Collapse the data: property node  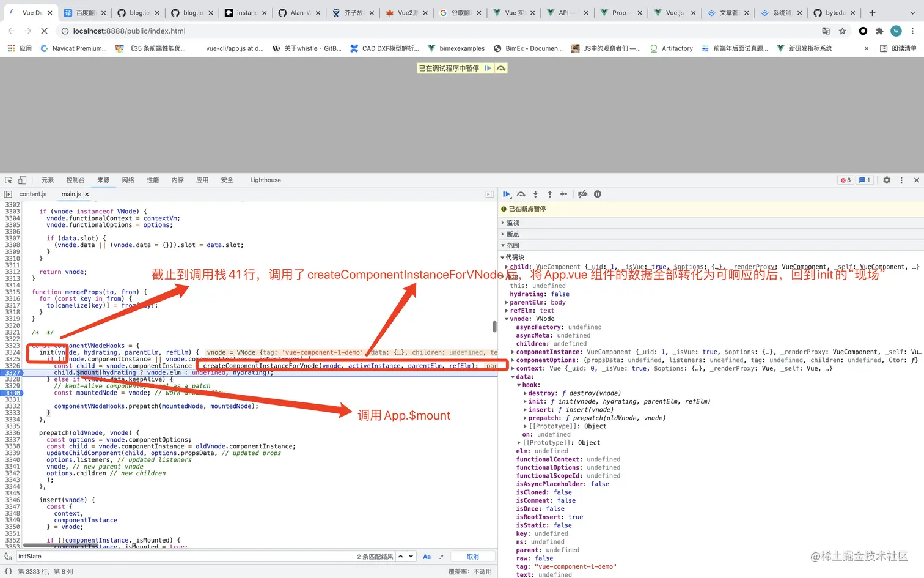513,377
